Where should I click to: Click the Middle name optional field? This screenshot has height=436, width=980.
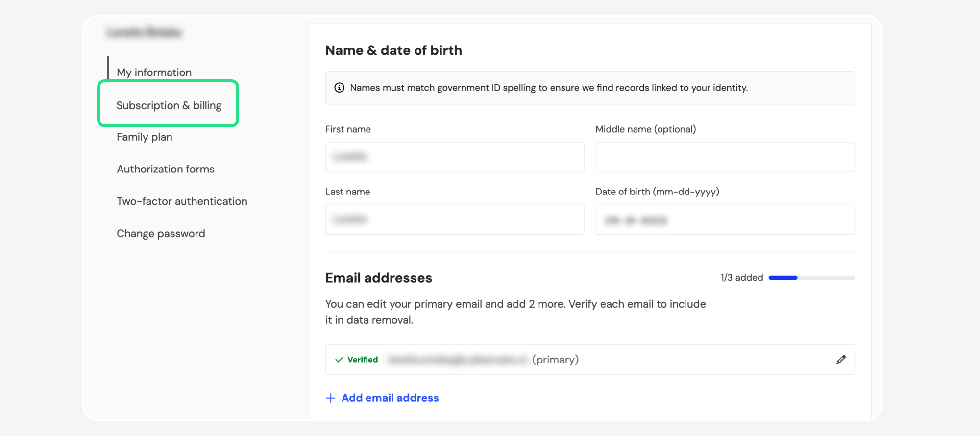[x=725, y=157]
